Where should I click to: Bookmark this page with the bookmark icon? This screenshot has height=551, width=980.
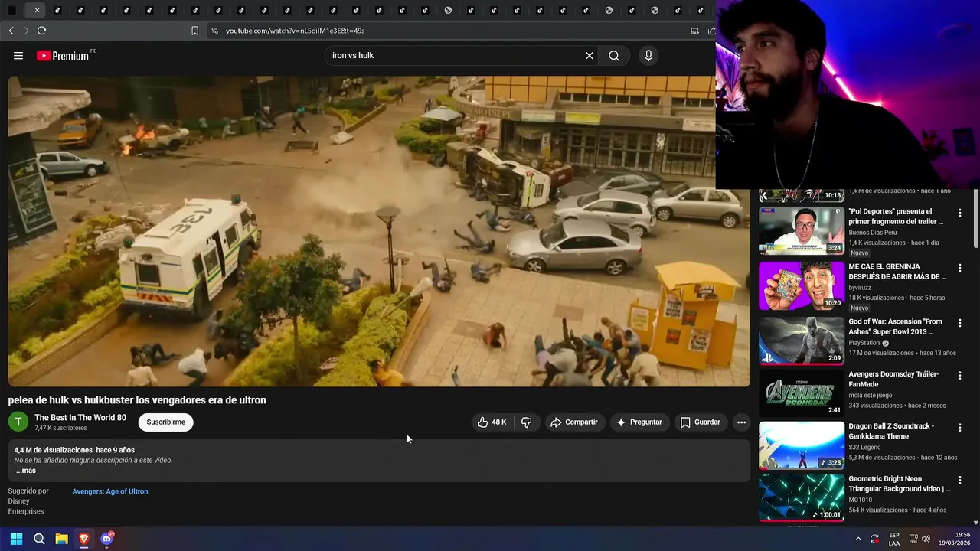[194, 31]
